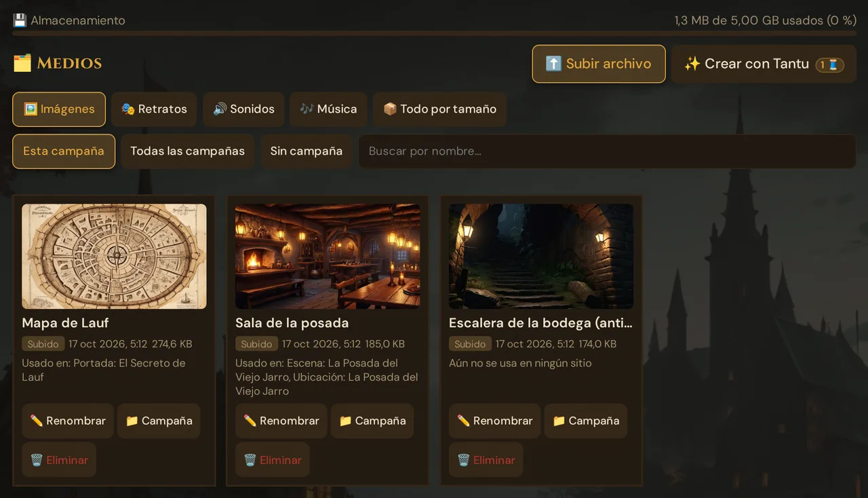Focus the Buscar por nombre search field
The width and height of the screenshot is (868, 498).
coord(607,151)
